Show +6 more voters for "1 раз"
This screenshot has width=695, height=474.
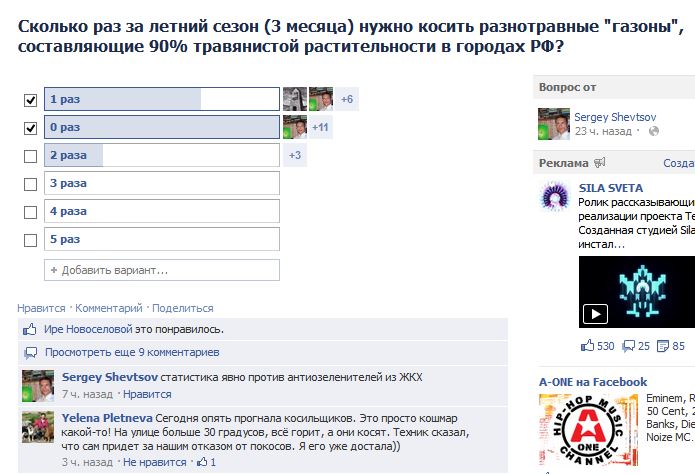[347, 99]
